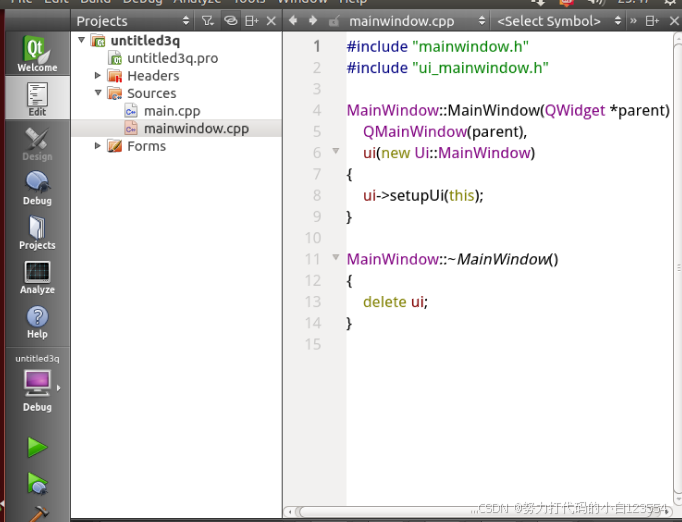This screenshot has width=682, height=522.
Task: Select the Forms folder label
Action: point(146,146)
